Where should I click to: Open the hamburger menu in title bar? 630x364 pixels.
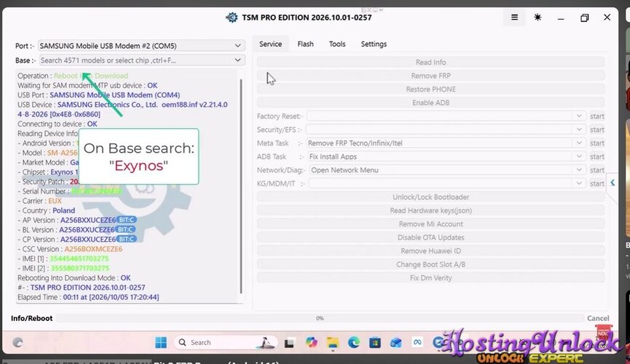pos(514,17)
